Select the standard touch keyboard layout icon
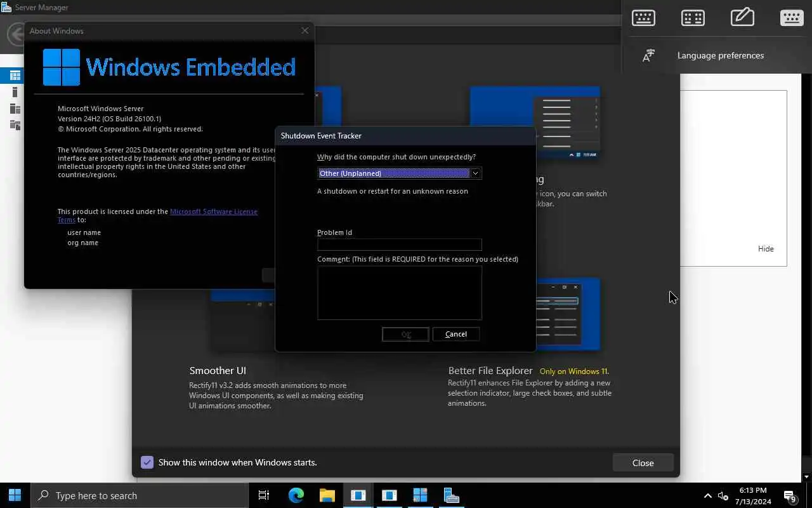The height and width of the screenshot is (508, 812). coord(643,18)
